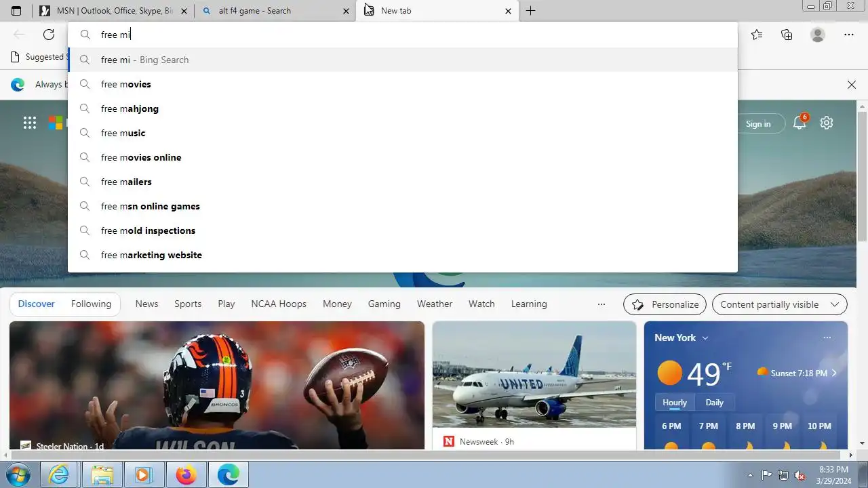Open the browser profile avatar
The height and width of the screenshot is (488, 868).
[818, 35]
